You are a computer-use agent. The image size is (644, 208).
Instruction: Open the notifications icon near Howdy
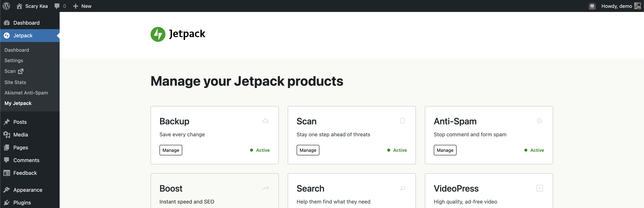[x=592, y=6]
